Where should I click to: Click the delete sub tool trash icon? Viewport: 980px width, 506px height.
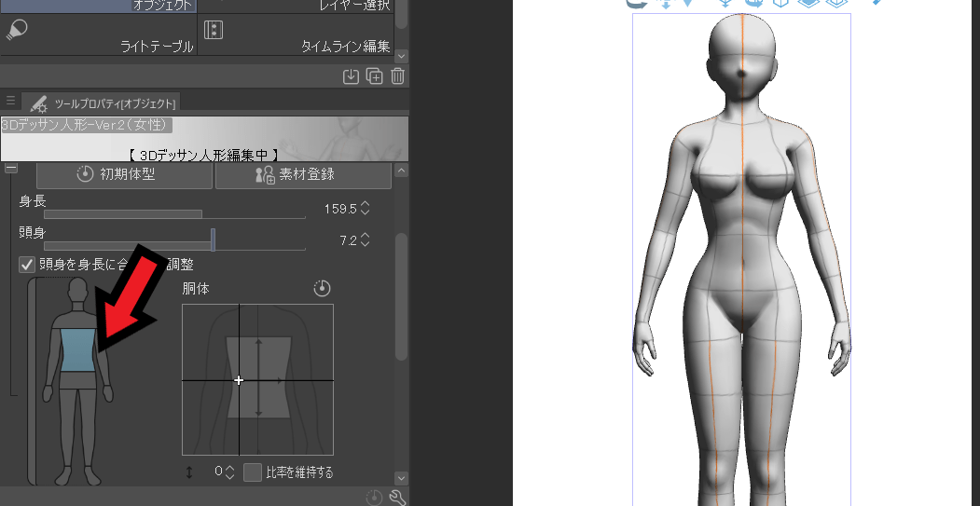pos(397,76)
